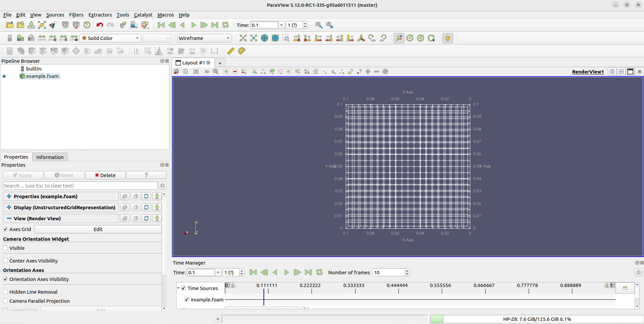Viewport: 644px width, 324px height.
Task: Switch to the Information tab
Action: 50,157
